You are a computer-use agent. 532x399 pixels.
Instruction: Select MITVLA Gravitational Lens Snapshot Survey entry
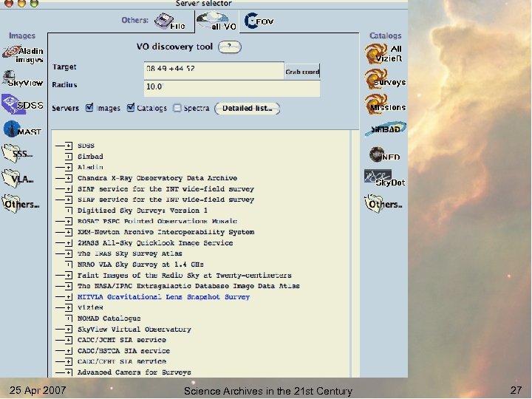pos(163,297)
